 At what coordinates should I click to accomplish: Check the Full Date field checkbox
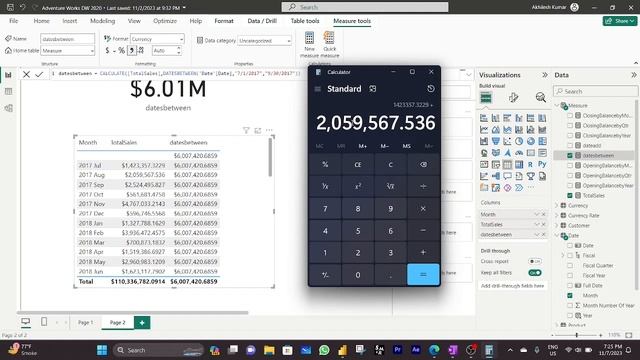click(570, 285)
